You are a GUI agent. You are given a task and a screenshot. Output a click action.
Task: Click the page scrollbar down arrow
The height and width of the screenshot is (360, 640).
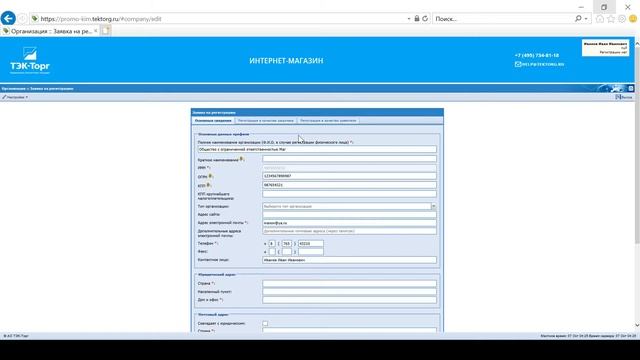tap(637, 326)
